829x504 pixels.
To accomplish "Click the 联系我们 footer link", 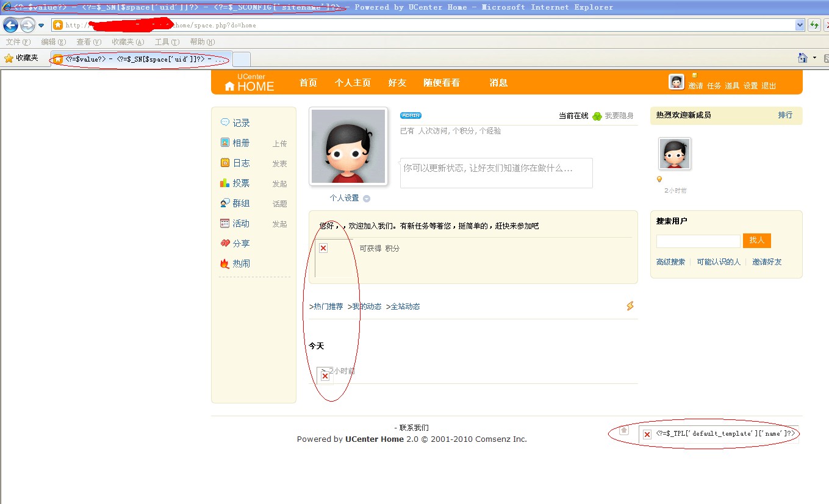I will point(414,428).
